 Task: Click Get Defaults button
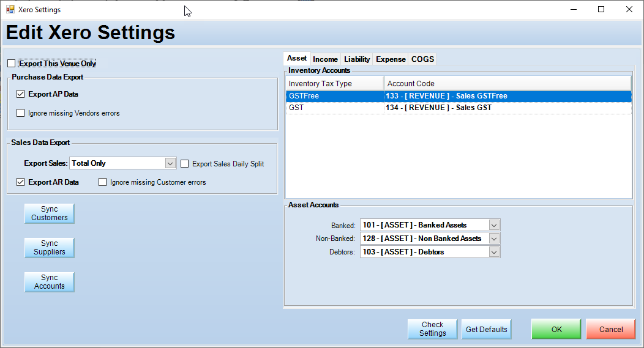click(x=486, y=329)
